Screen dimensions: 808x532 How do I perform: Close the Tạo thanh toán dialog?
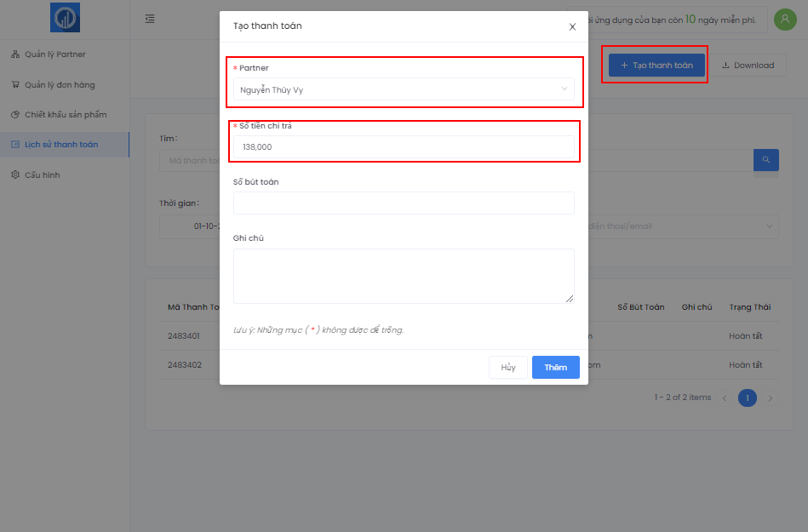pos(572,26)
